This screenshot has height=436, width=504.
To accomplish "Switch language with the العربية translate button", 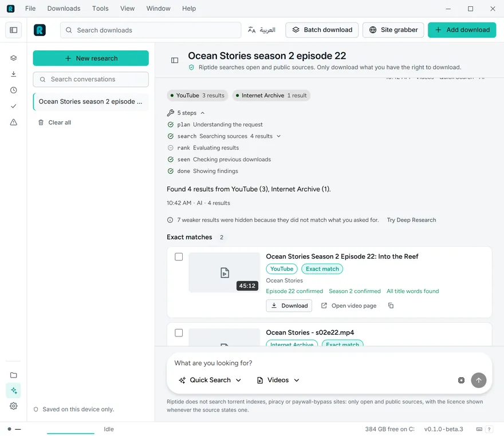I will pos(262,30).
